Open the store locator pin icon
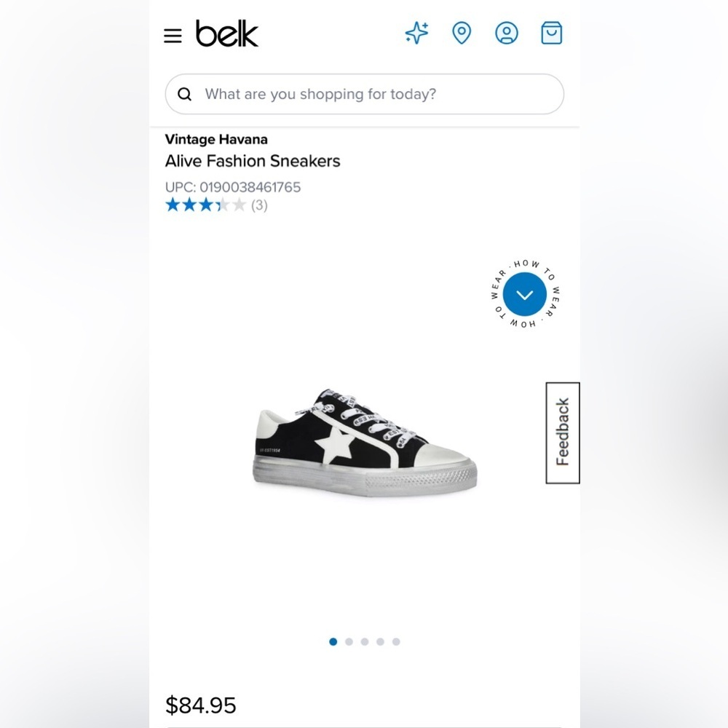728x728 pixels. (462, 33)
